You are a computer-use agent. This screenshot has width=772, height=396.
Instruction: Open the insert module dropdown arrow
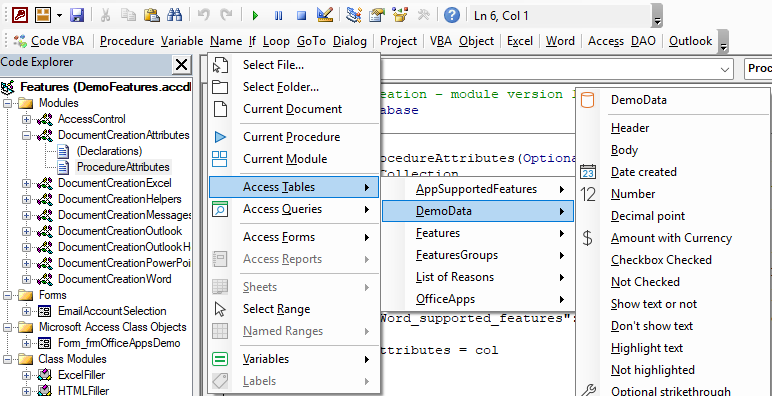pos(60,16)
